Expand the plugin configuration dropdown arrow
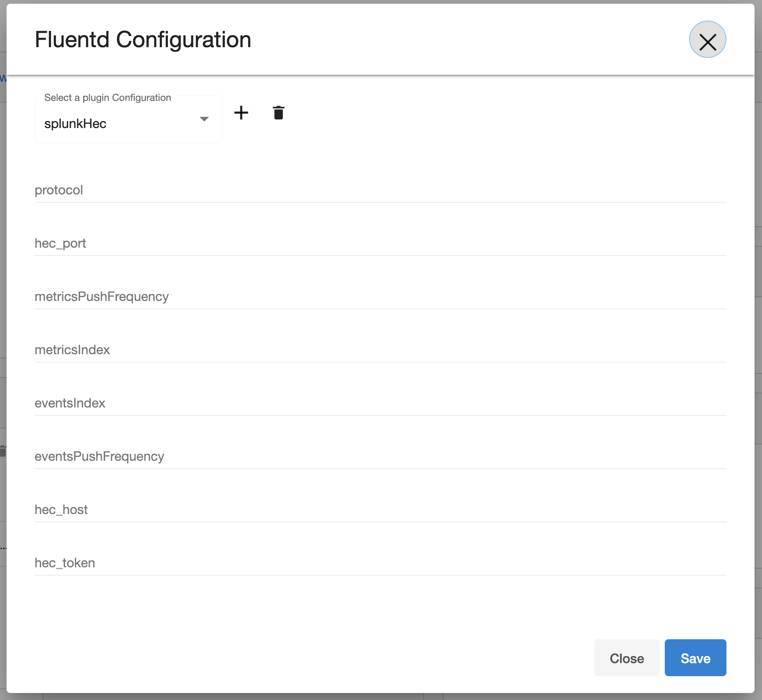 click(x=204, y=119)
